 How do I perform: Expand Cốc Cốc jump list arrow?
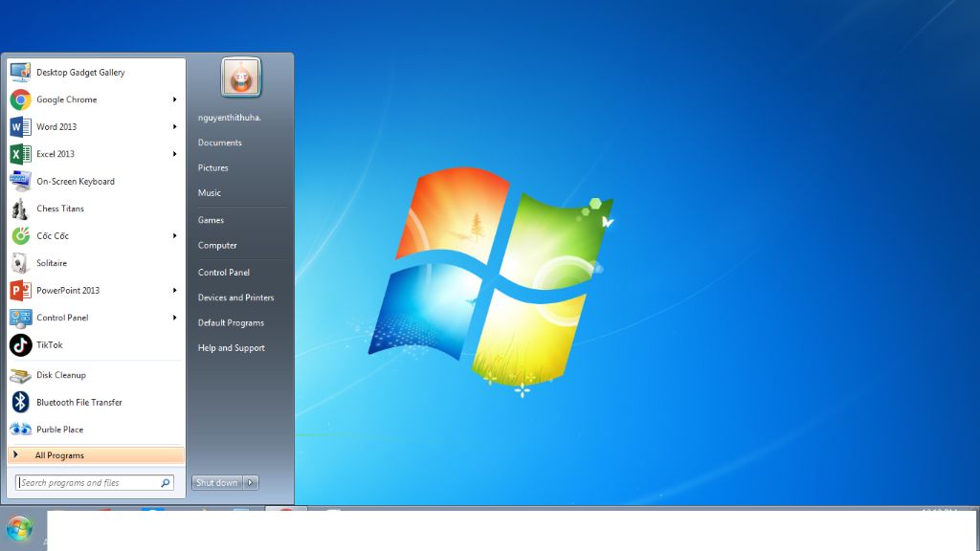[175, 235]
